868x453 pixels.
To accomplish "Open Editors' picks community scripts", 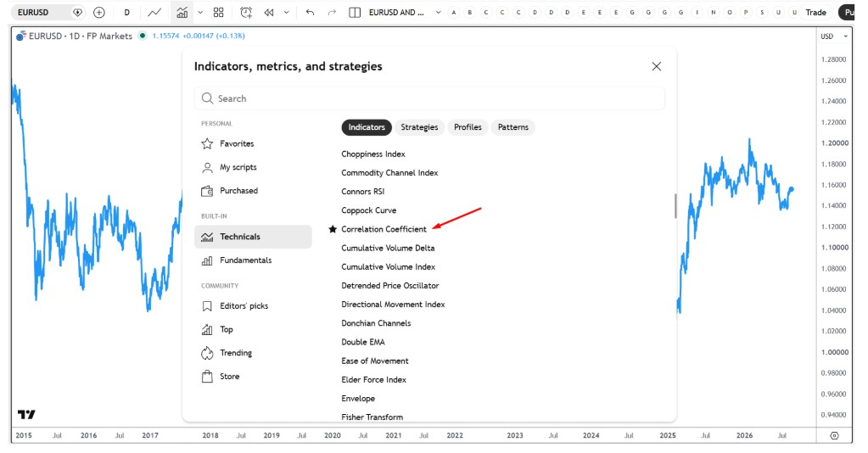I will pyautogui.click(x=253, y=306).
